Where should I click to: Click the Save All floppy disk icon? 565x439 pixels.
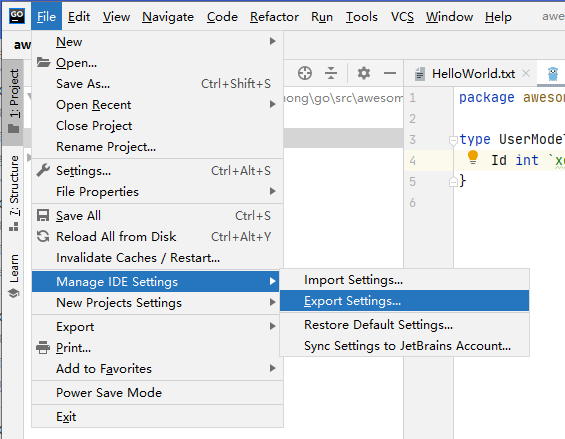(43, 216)
